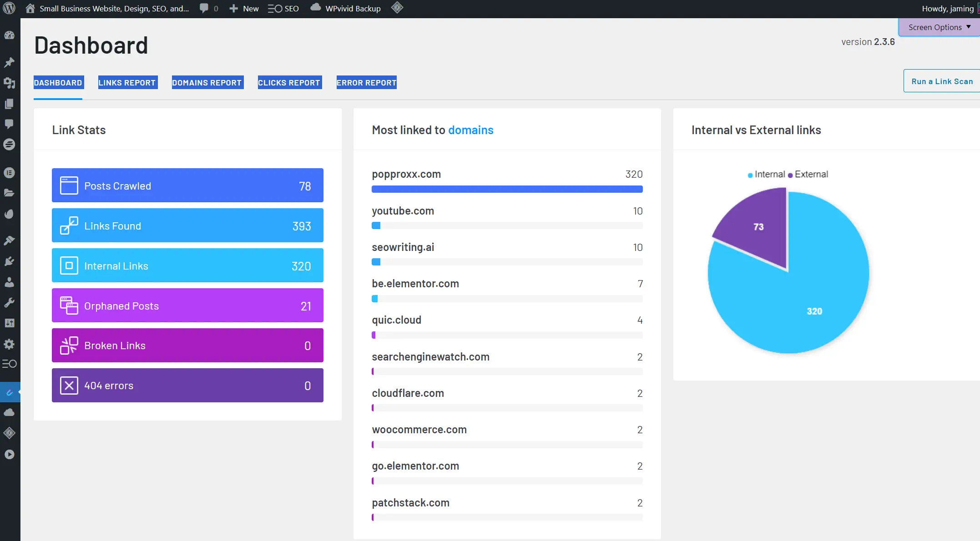Viewport: 980px width, 541px height.
Task: Open WPvivid Backup from the cloud icon
Action: pos(315,8)
